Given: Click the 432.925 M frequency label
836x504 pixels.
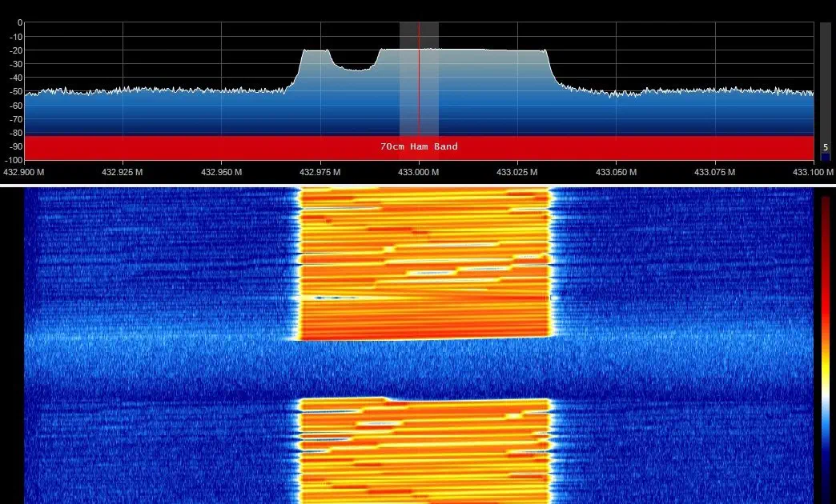Looking at the screenshot, I should coord(123,172).
